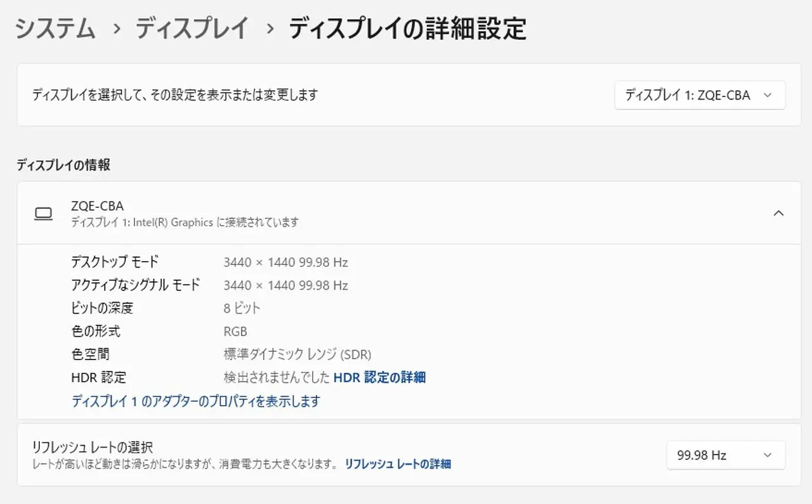
Task: Open リフレッシュ レートの詳細 link
Action: click(x=398, y=464)
